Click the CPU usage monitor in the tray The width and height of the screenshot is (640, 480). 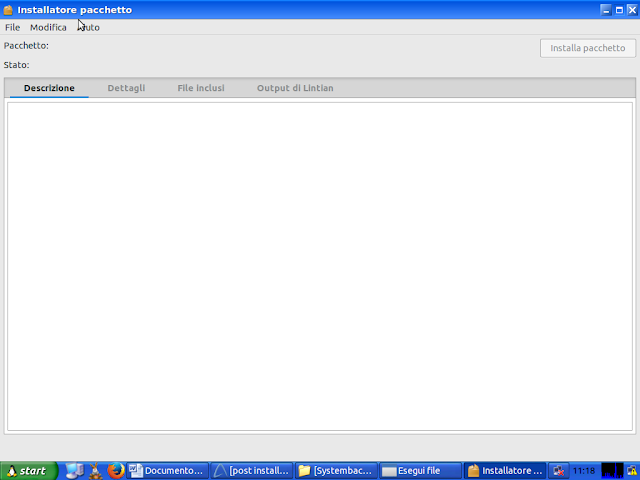click(612, 471)
